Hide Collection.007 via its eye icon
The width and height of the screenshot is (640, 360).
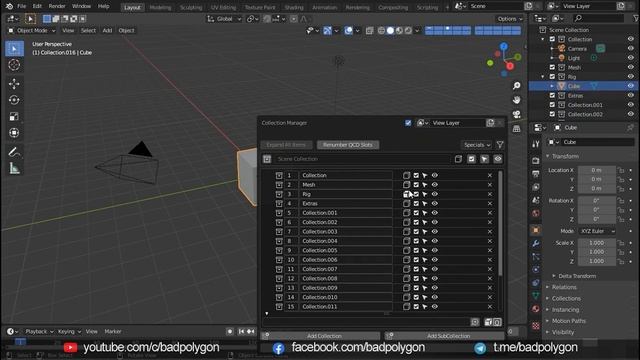coord(435,269)
